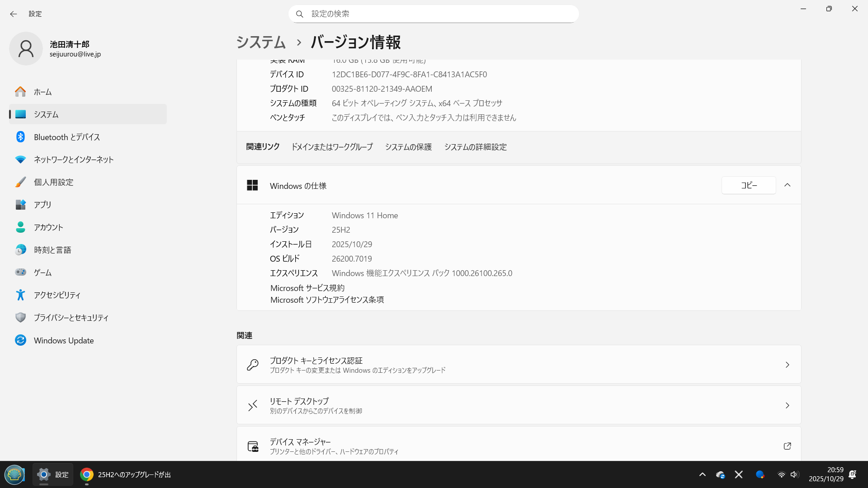Click the key icon for product key
The width and height of the screenshot is (868, 488).
coord(253,365)
